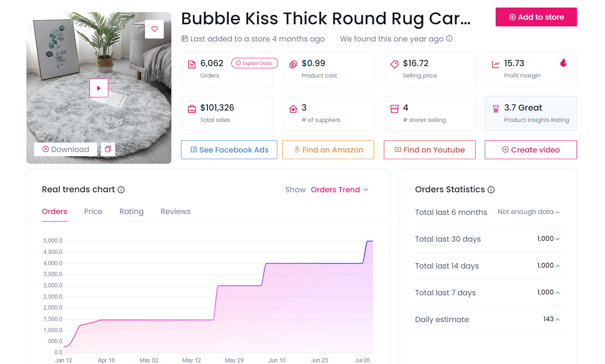Click the Create video button
This screenshot has width=605, height=364.
coord(530,150)
